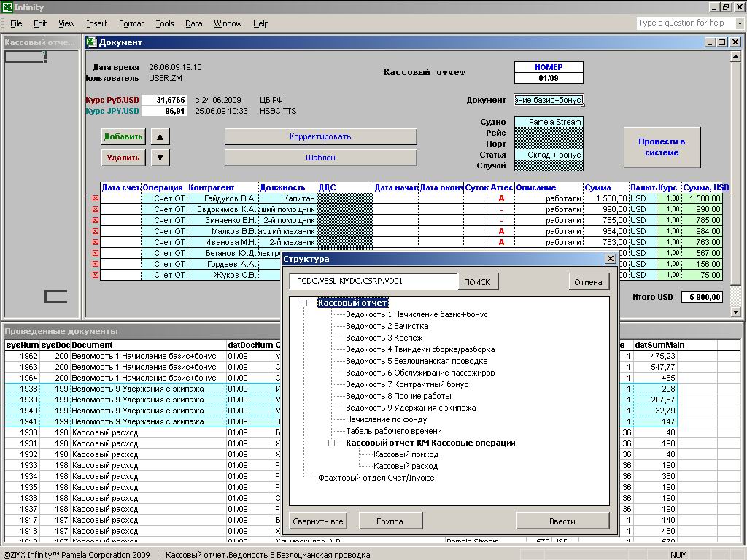Screen dimensions: 747x560
Task: Click red delete icon in Гайдуков В.А. row
Action: (96, 198)
